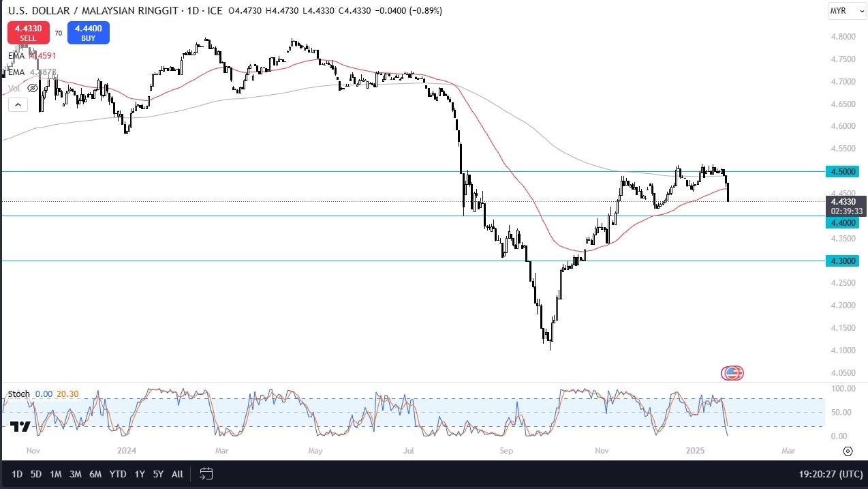Click the globe icon in the bottom-right corner
Screen dimensions: 868x489
click(x=848, y=451)
